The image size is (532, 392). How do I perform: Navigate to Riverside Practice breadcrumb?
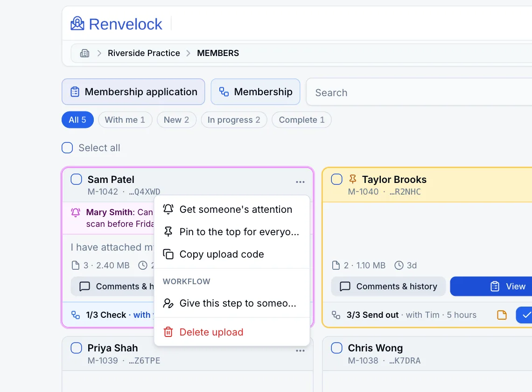[x=144, y=53]
